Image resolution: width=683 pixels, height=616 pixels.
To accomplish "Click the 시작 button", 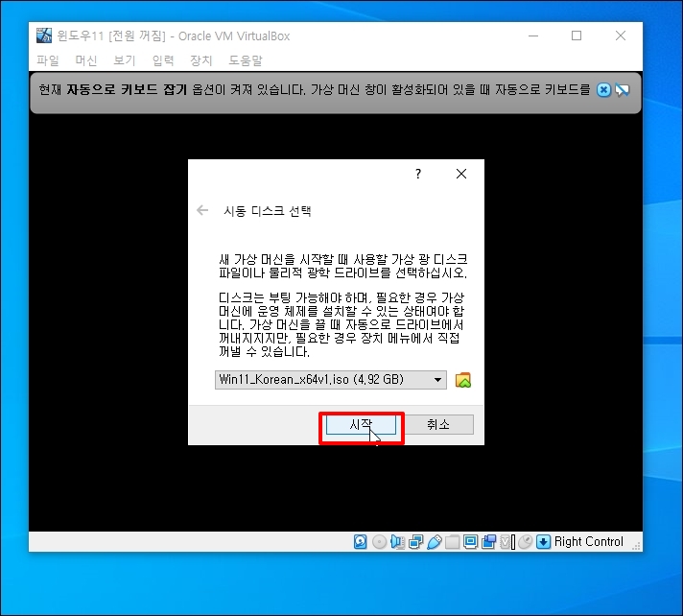I will click(x=361, y=424).
